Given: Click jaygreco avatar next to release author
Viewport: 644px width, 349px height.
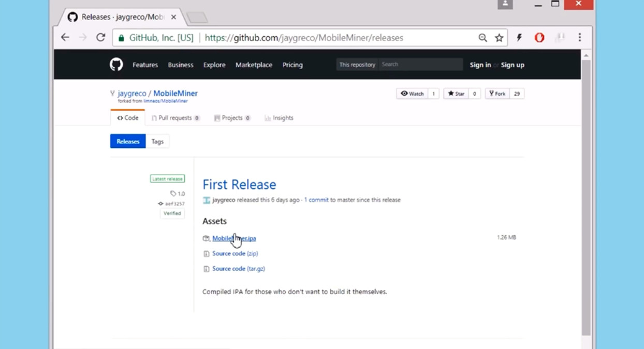Looking at the screenshot, I should tap(207, 200).
